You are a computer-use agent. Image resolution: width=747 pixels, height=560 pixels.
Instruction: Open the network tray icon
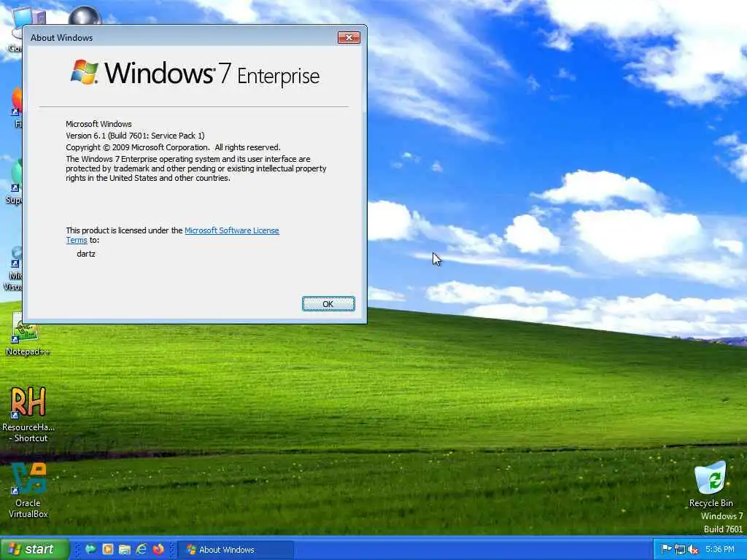pyautogui.click(x=679, y=550)
